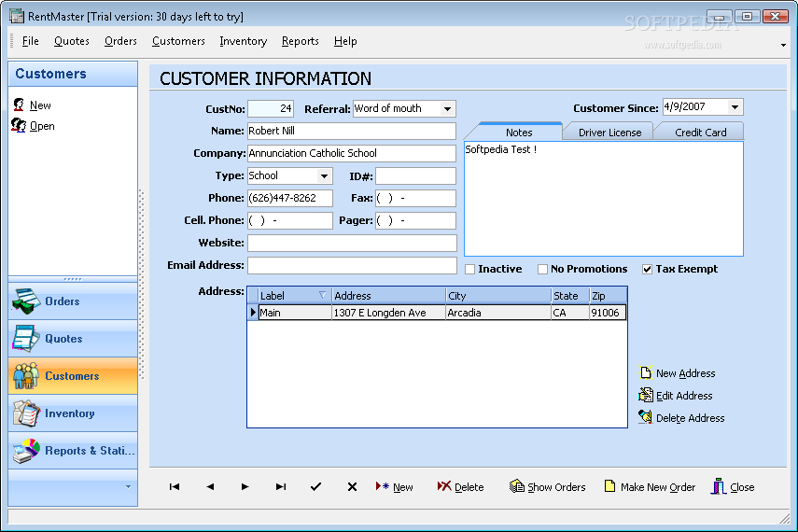The width and height of the screenshot is (798, 532).
Task: Open the Inventory section icon
Action: tap(26, 413)
